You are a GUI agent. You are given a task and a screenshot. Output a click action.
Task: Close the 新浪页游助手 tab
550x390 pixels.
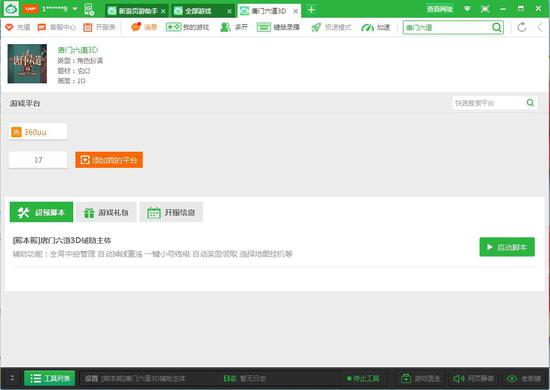[x=163, y=11]
